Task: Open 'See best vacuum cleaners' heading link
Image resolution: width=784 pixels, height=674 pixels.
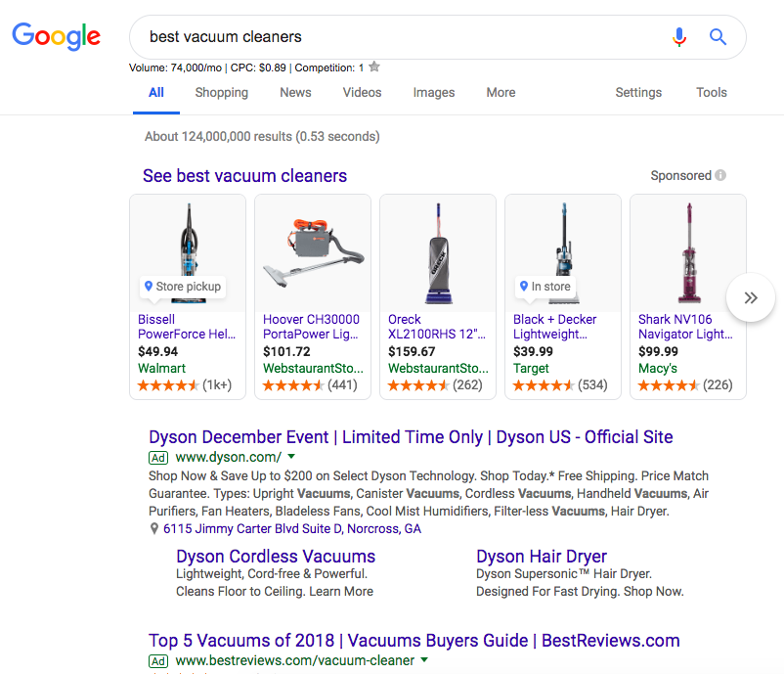Action: 245,176
